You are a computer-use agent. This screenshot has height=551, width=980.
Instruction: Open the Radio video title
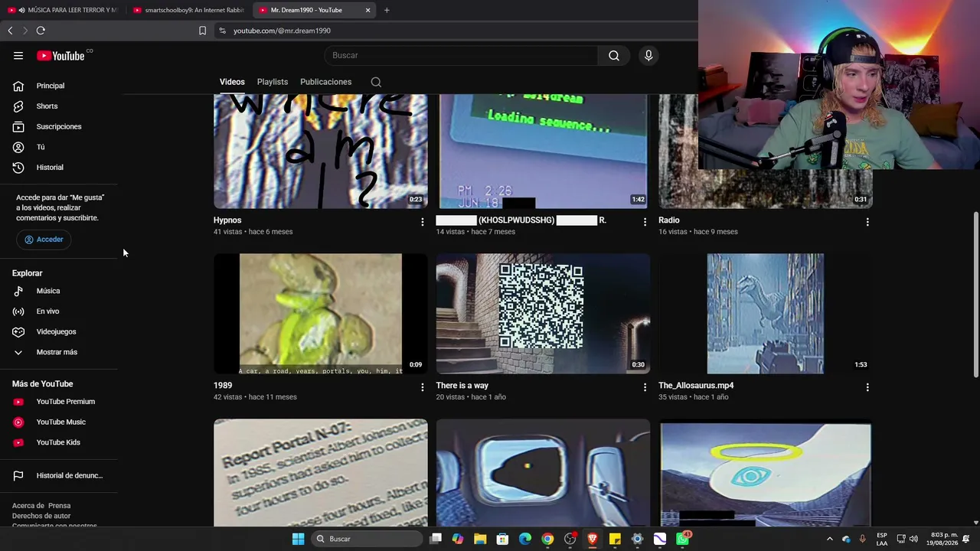669,220
